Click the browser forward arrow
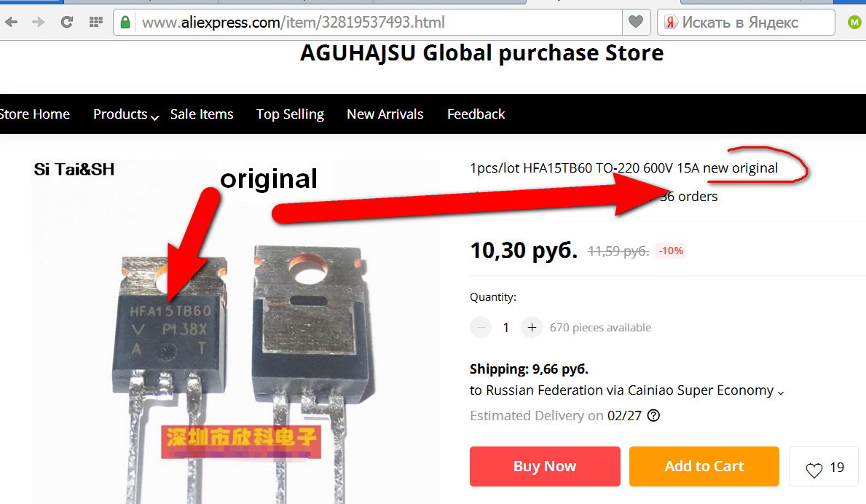Viewport: 866px width, 504px height. pyautogui.click(x=38, y=22)
